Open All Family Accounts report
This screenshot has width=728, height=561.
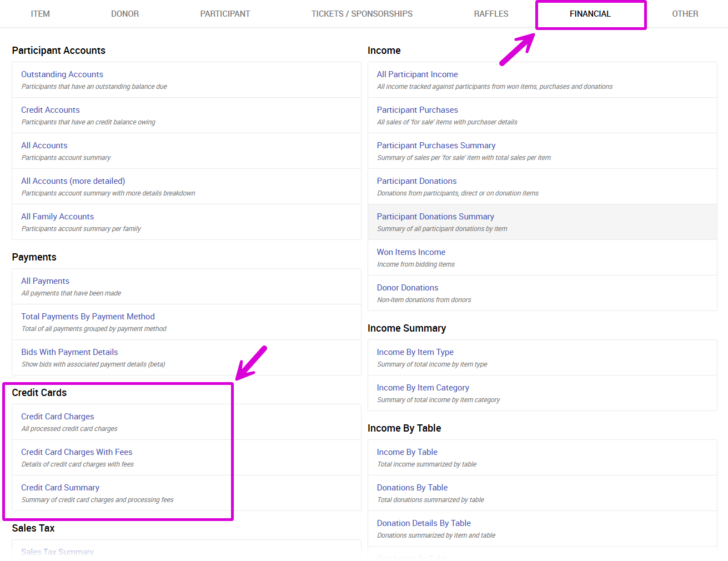pyautogui.click(x=57, y=217)
